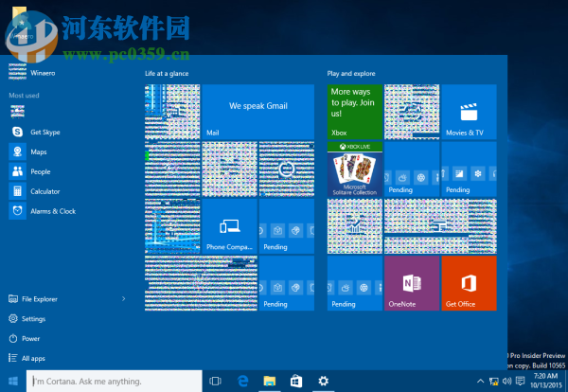
Task: Open Task View from taskbar
Action: click(215, 382)
